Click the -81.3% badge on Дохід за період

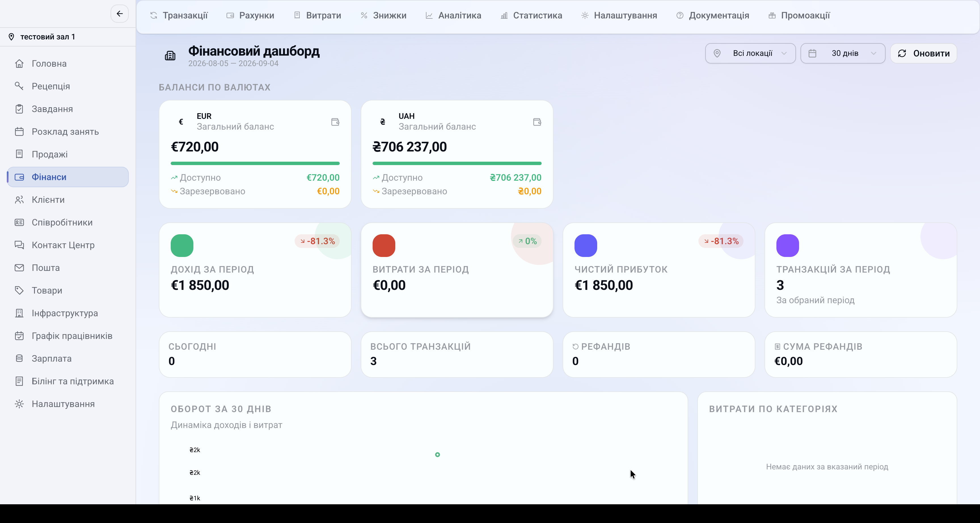[317, 241]
